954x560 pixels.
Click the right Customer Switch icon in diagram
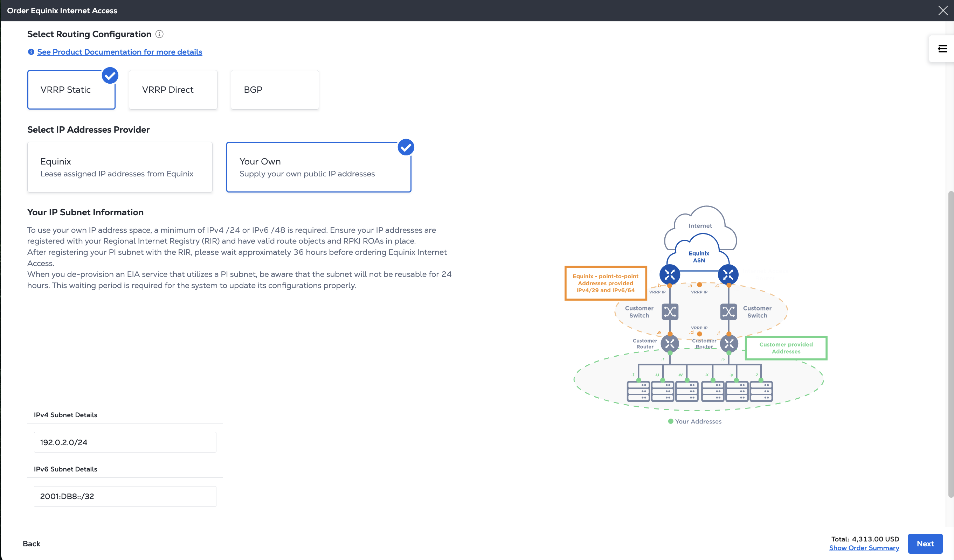728,312
